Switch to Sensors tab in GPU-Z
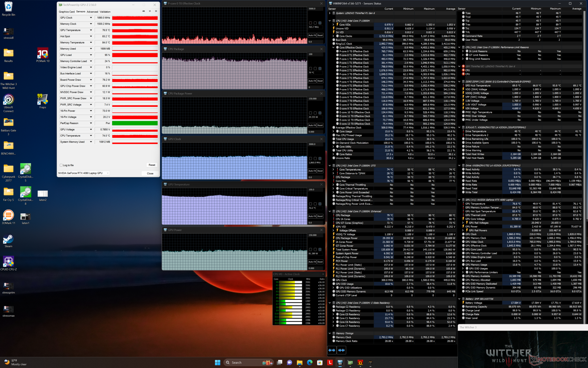This screenshot has width=588, height=368. (x=81, y=12)
